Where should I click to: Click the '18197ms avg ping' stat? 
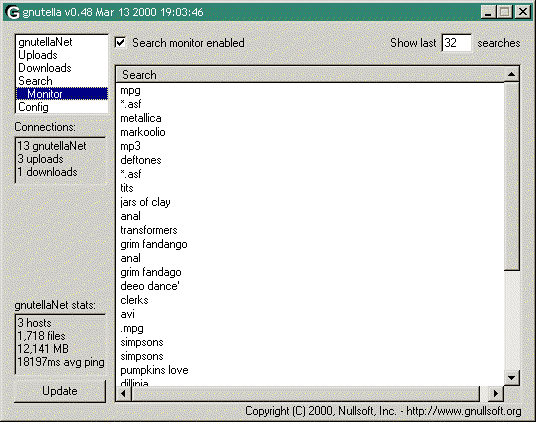61,362
